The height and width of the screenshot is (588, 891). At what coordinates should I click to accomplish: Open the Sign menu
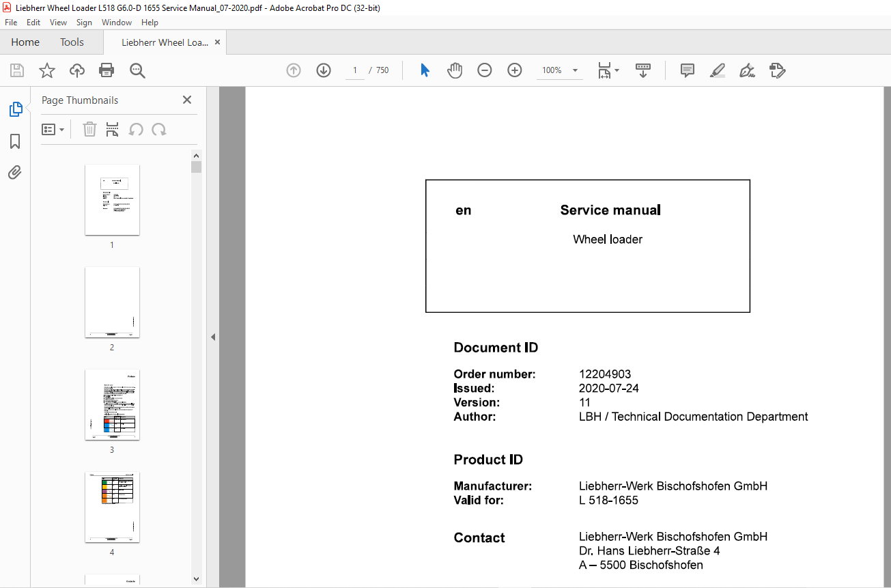[84, 23]
